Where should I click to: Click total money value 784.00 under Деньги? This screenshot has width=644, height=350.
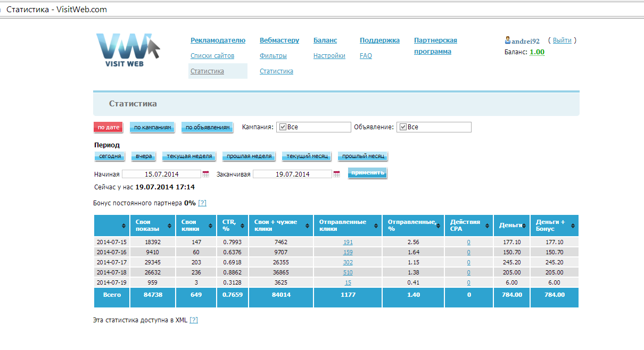[511, 295]
